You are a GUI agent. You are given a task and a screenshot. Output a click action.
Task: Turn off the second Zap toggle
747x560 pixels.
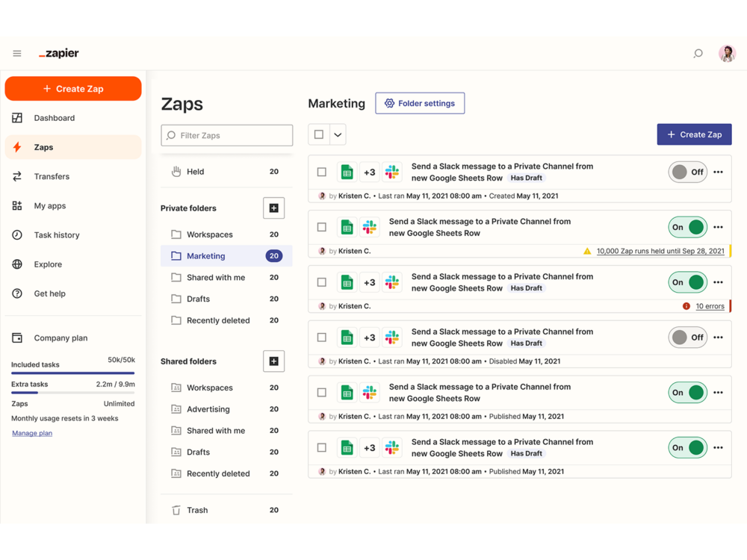(687, 227)
